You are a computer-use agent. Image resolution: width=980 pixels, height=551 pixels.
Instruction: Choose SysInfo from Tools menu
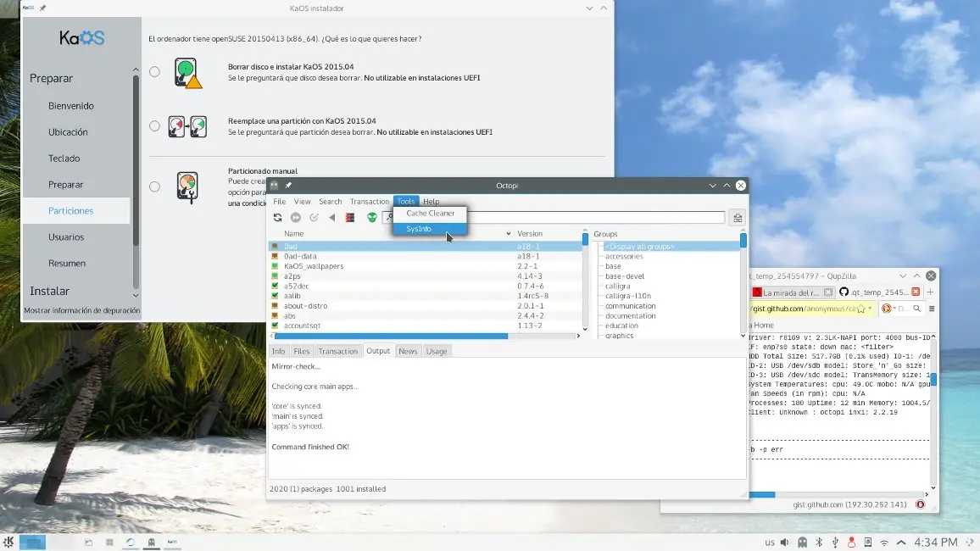pos(430,229)
